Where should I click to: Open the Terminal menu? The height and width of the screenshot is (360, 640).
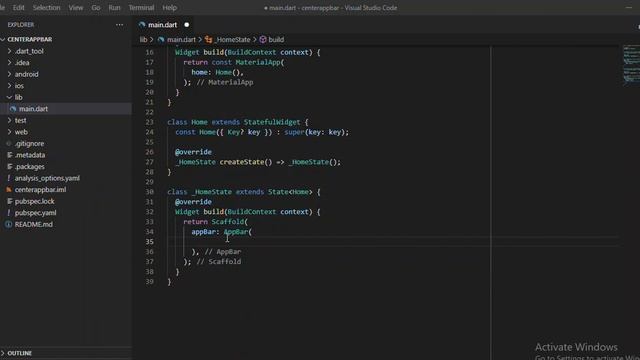(x=141, y=7)
